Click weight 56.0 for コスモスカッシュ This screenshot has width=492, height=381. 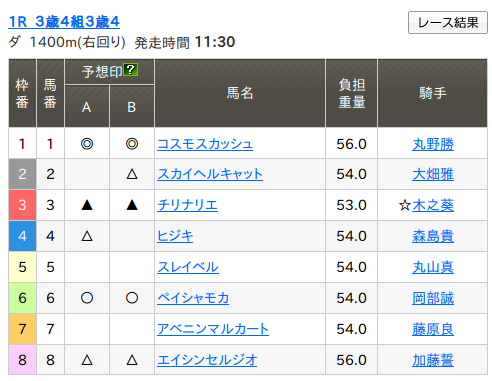pos(351,144)
